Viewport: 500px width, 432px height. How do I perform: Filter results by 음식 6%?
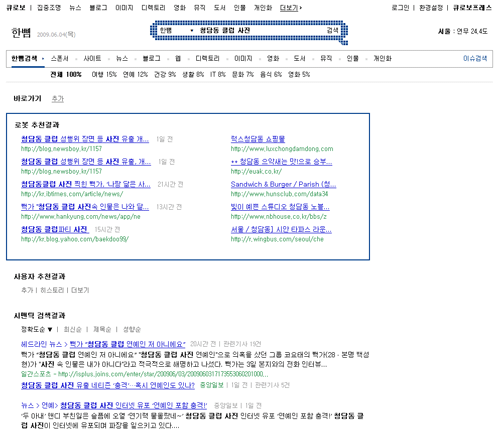(x=271, y=74)
